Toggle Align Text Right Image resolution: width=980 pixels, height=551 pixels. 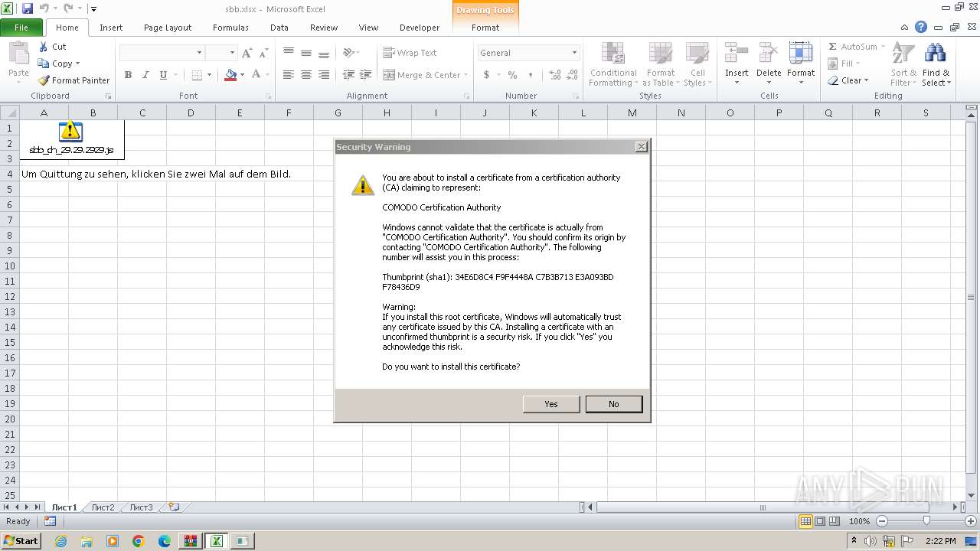tap(323, 75)
